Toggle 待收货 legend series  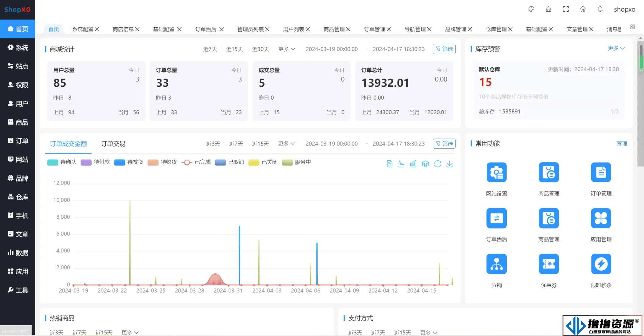coord(162,162)
